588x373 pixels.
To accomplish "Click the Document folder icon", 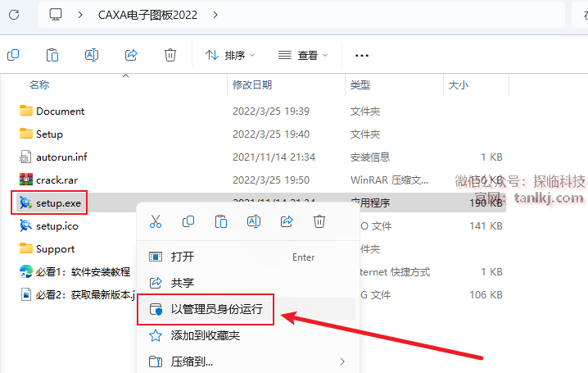I will [26, 111].
